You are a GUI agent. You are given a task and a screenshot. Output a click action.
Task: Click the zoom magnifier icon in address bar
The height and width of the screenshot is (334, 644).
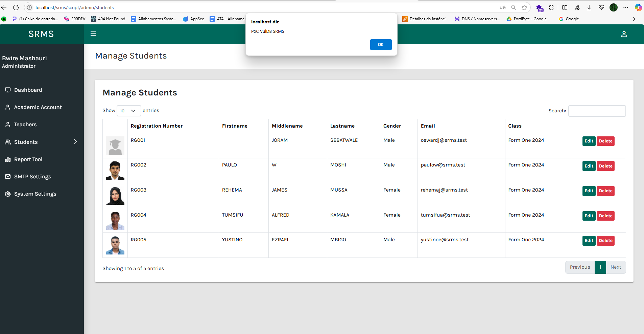pyautogui.click(x=514, y=7)
